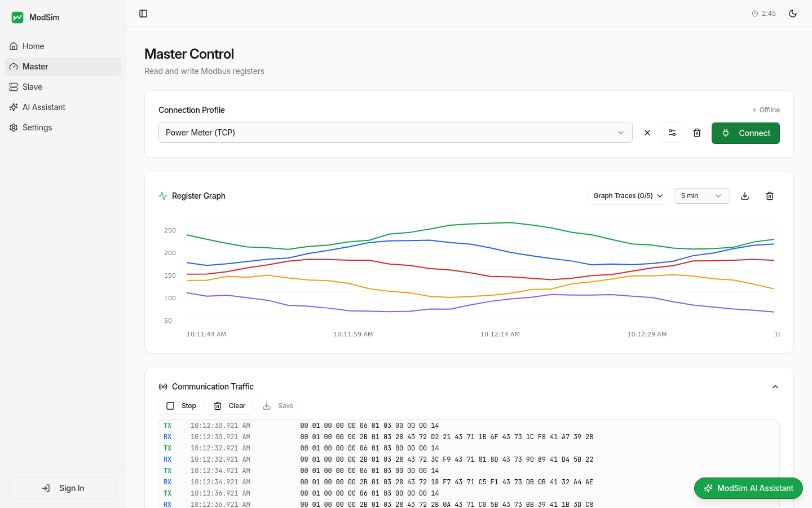Open the Power Meter (TCP) profile dropdown
The height and width of the screenshot is (508, 812).
click(395, 133)
